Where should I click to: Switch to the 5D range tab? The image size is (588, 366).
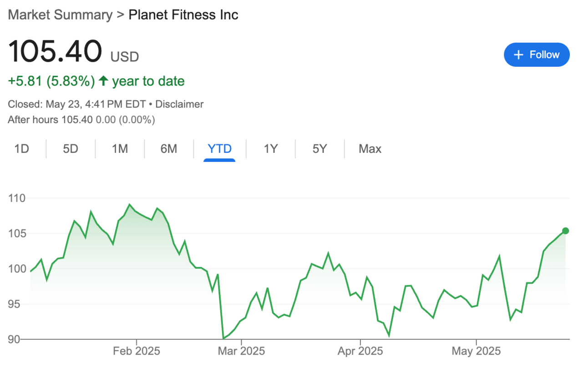(x=71, y=149)
